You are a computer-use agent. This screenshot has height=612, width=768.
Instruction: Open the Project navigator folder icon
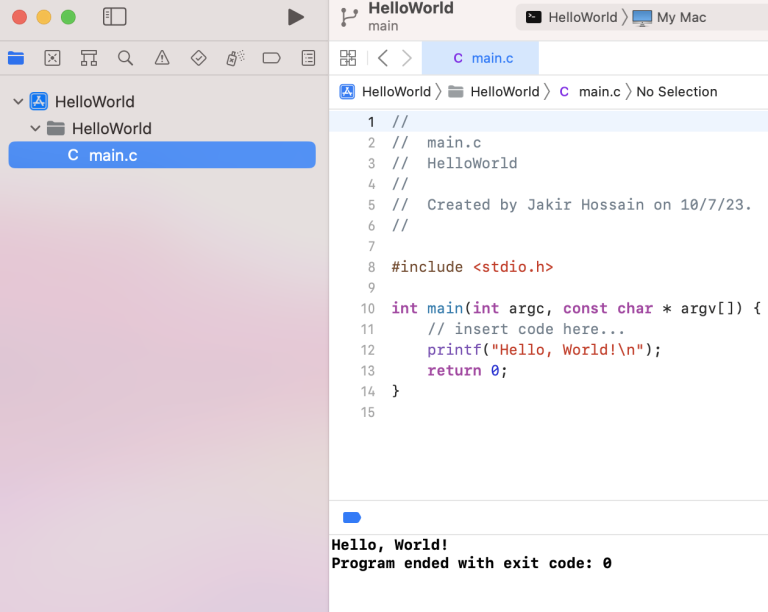[x=16, y=58]
